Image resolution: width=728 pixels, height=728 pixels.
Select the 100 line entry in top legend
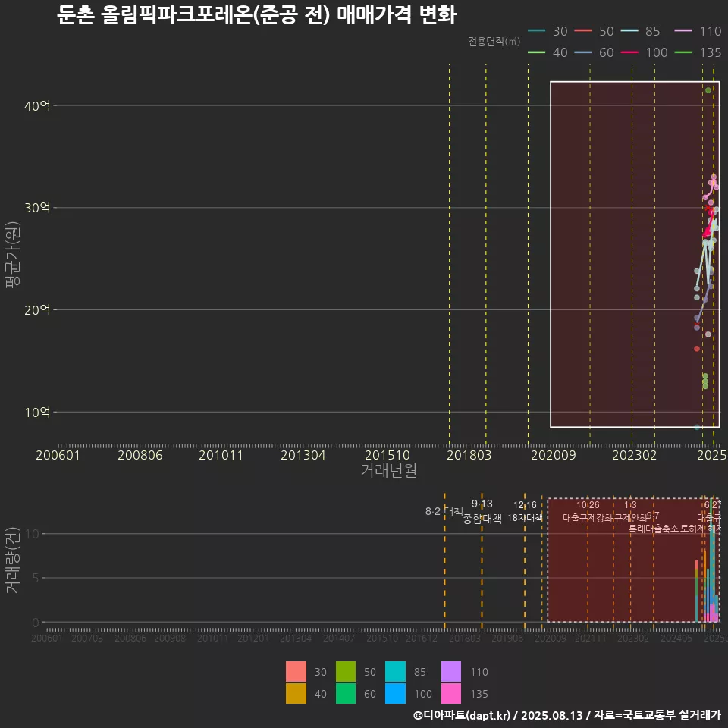pyautogui.click(x=644, y=52)
